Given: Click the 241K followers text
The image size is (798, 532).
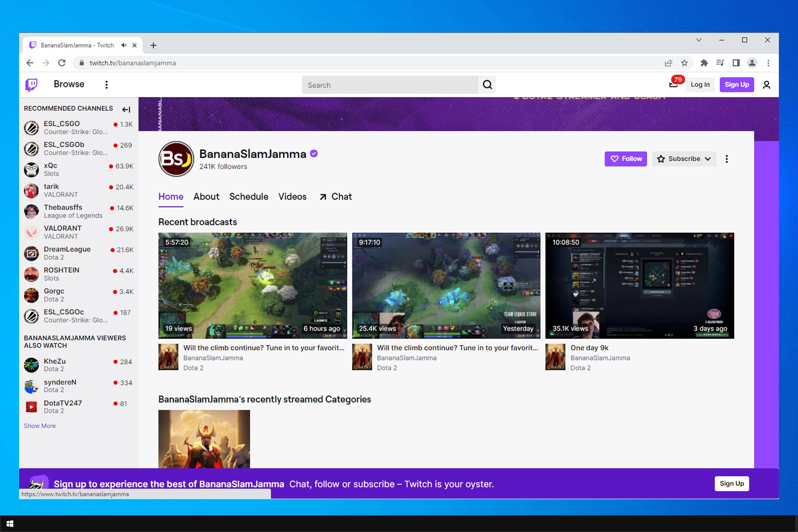Looking at the screenshot, I should (223, 167).
